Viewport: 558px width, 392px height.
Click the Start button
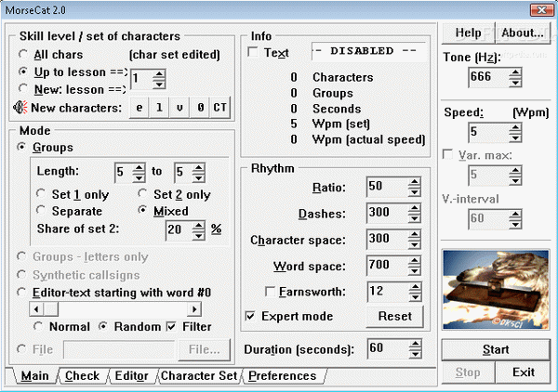pos(496,349)
